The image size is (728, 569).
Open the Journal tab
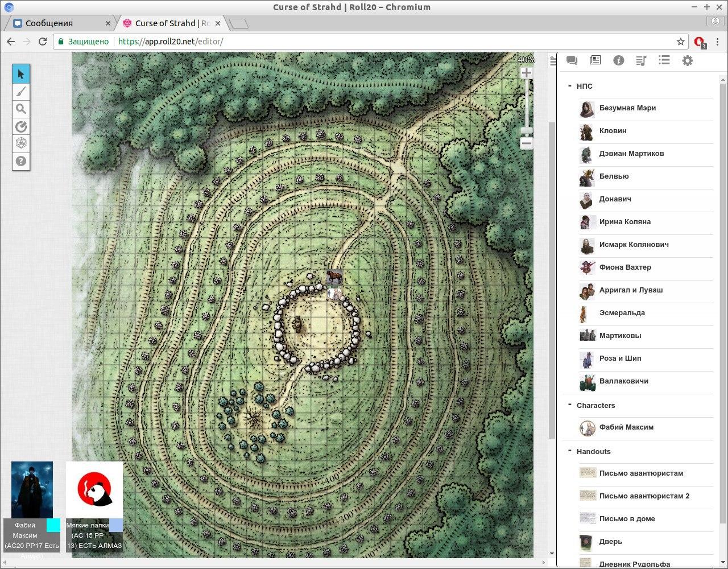pos(595,60)
